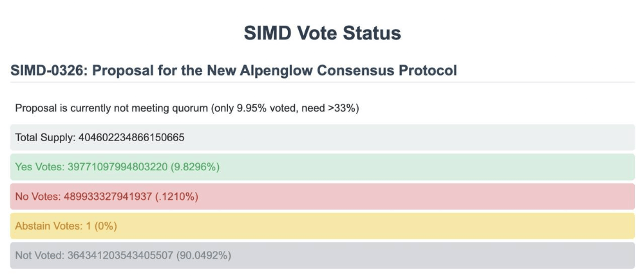Image resolution: width=644 pixels, height=276 pixels.
Task: Click the No Votes count 489933327941937
Action: click(108, 197)
